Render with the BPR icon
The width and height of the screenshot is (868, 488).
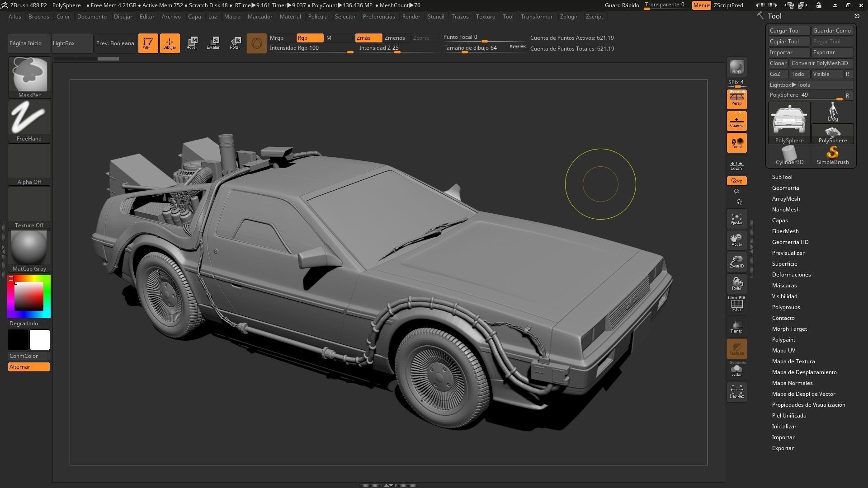(x=737, y=67)
